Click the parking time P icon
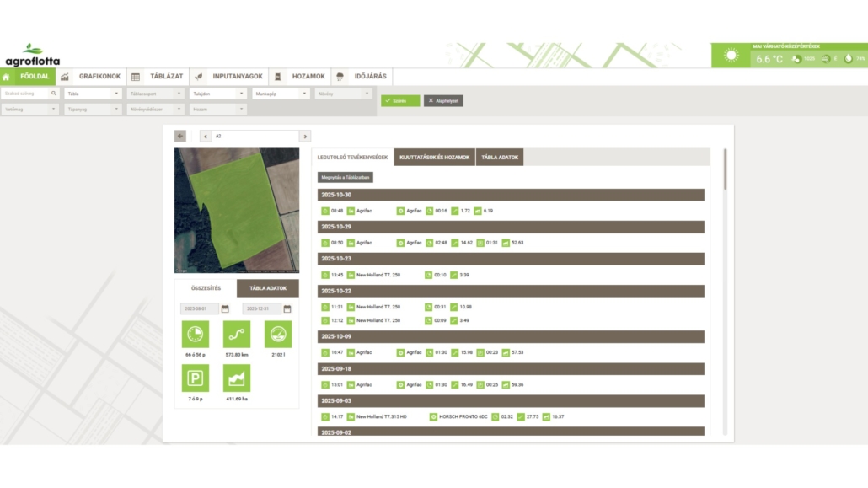 pos(196,378)
